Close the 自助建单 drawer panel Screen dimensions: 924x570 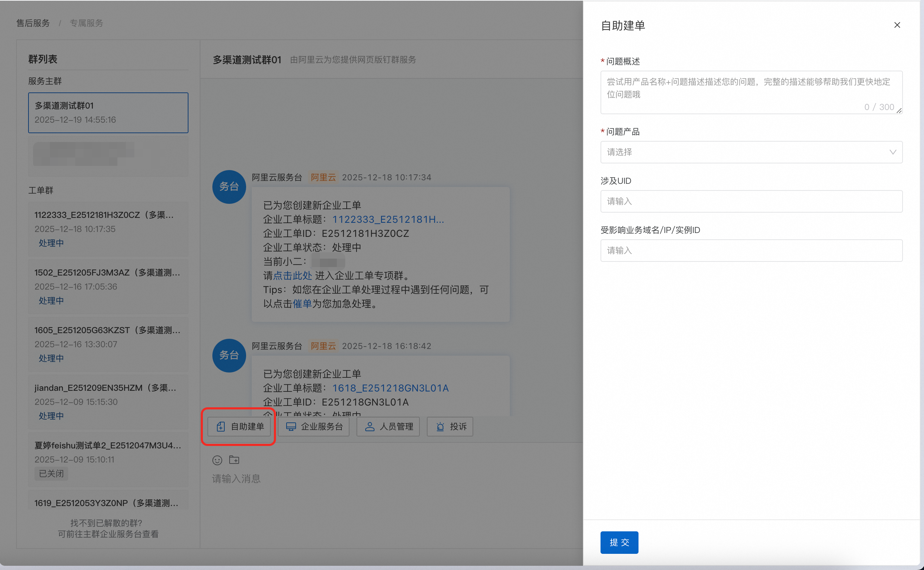pos(897,25)
